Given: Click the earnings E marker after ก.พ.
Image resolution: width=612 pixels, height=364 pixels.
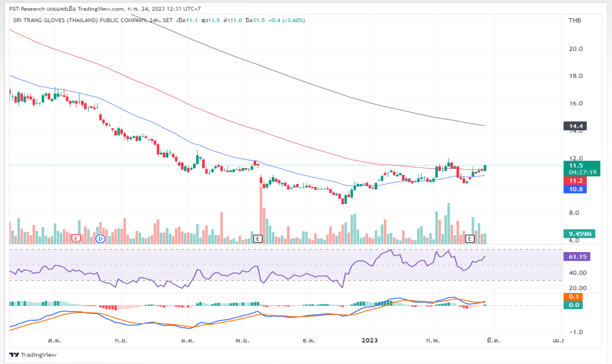Looking at the screenshot, I should (470, 239).
